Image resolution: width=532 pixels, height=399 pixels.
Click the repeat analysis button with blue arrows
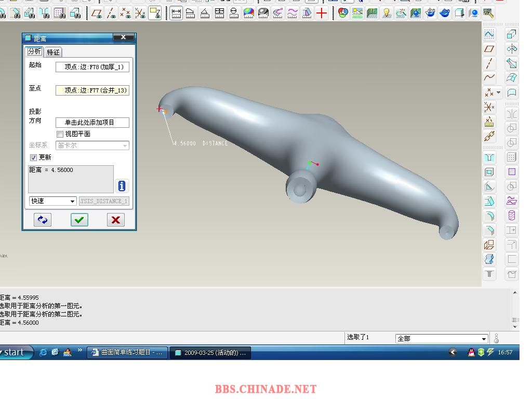pyautogui.click(x=43, y=220)
